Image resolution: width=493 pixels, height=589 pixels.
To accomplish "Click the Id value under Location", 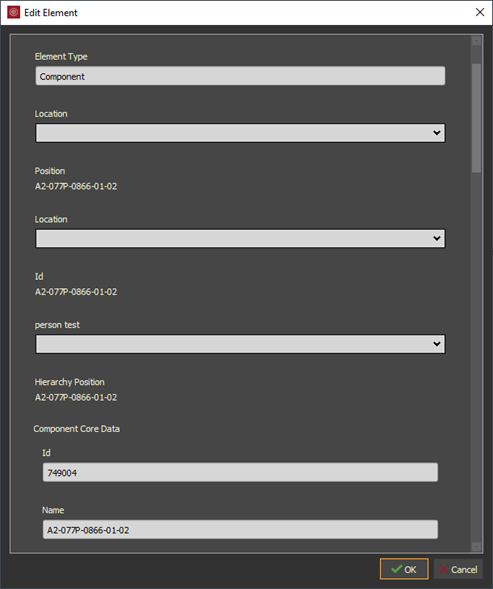I will pos(76,292).
